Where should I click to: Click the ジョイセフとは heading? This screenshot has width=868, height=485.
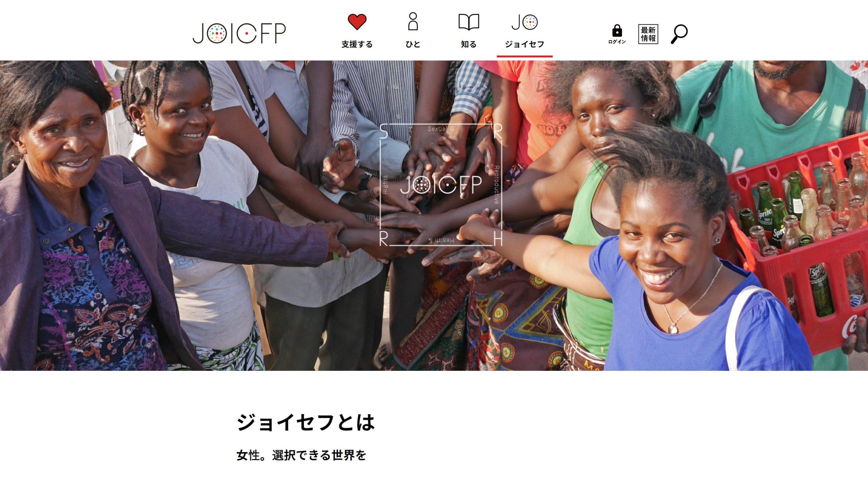(305, 422)
